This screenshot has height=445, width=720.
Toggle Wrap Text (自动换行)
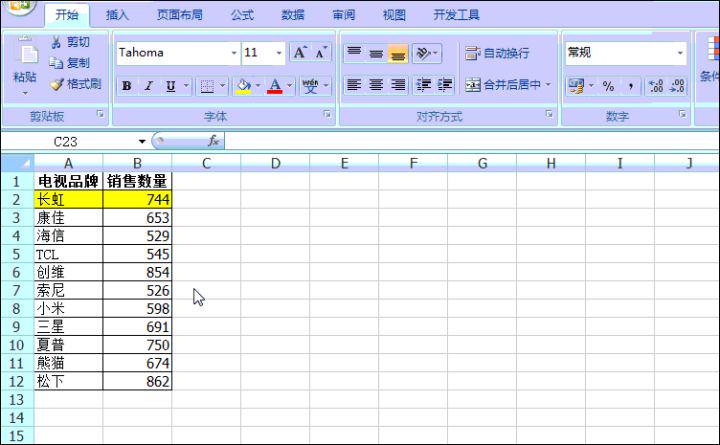coord(497,53)
